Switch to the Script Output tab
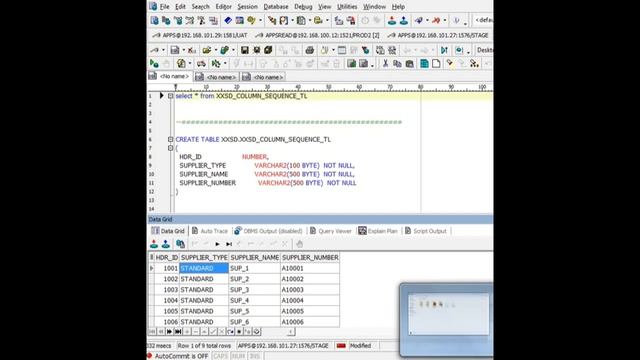 [425, 231]
